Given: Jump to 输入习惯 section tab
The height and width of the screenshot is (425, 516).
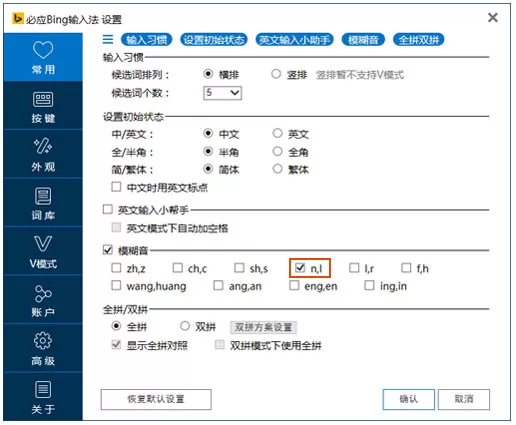Looking at the screenshot, I should pos(147,40).
